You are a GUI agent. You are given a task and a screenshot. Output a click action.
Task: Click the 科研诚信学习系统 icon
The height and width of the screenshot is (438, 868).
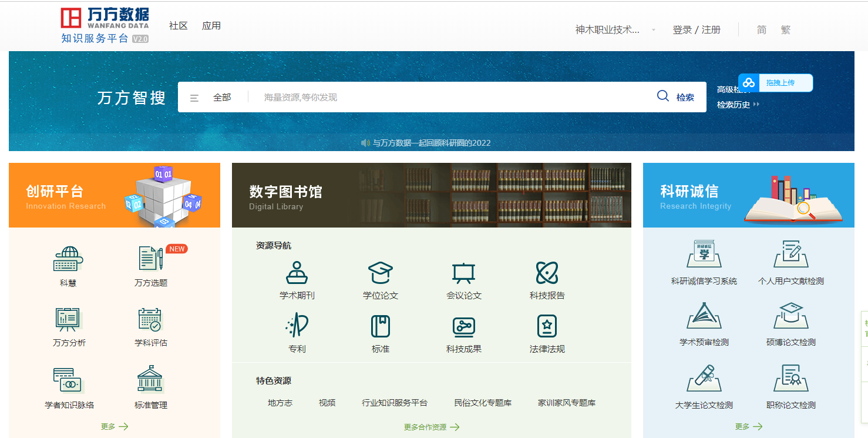coord(704,254)
